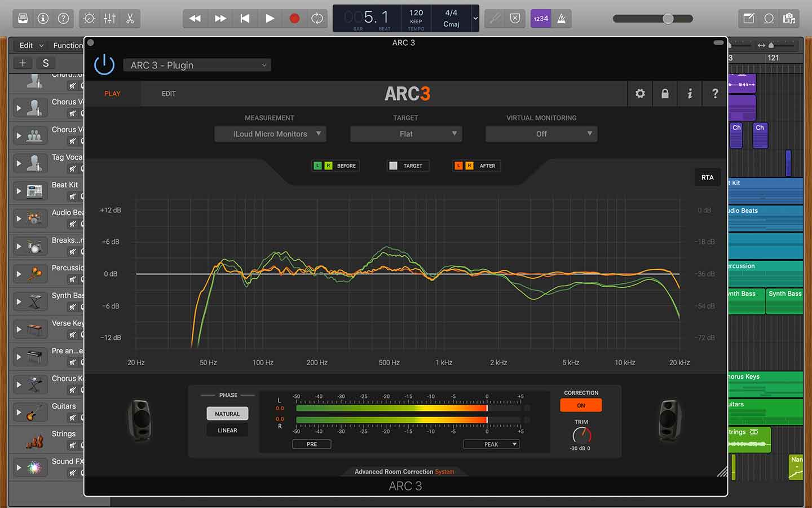Screen dimensions: 812x508
Task: Open the Library panel from the toolbar
Action: [x=23, y=19]
